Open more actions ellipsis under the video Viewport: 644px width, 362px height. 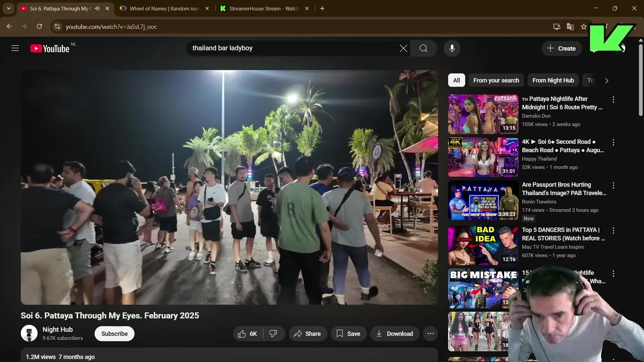point(430,334)
